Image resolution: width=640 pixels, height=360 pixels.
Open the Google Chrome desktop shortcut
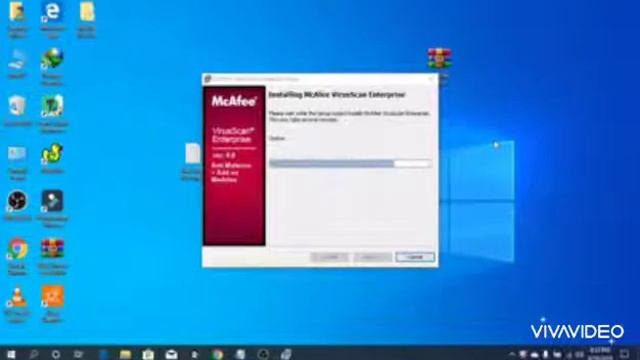(x=17, y=255)
